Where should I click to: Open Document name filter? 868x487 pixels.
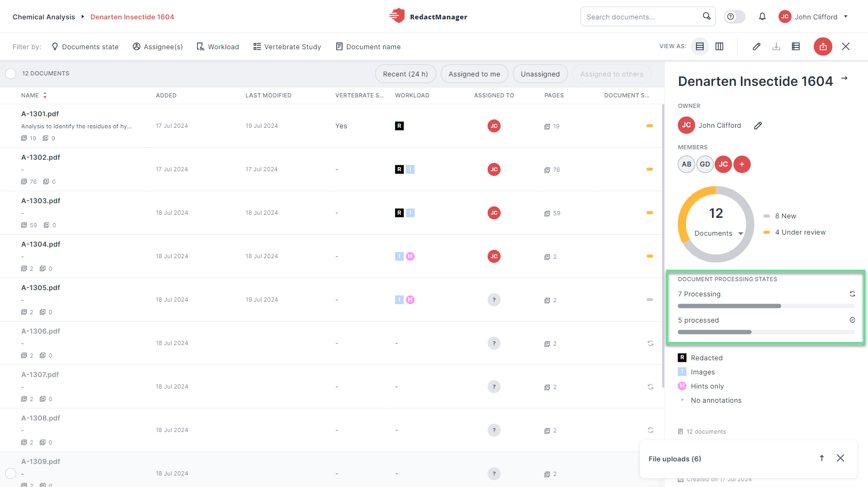tap(368, 47)
